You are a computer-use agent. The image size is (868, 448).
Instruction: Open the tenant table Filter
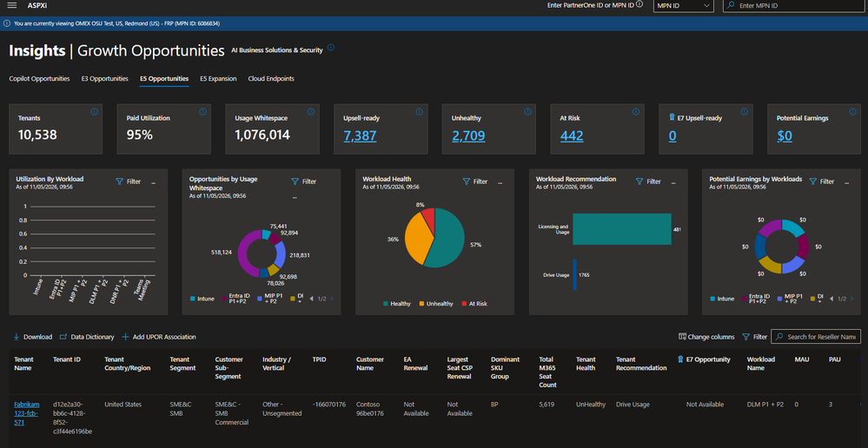(755, 337)
